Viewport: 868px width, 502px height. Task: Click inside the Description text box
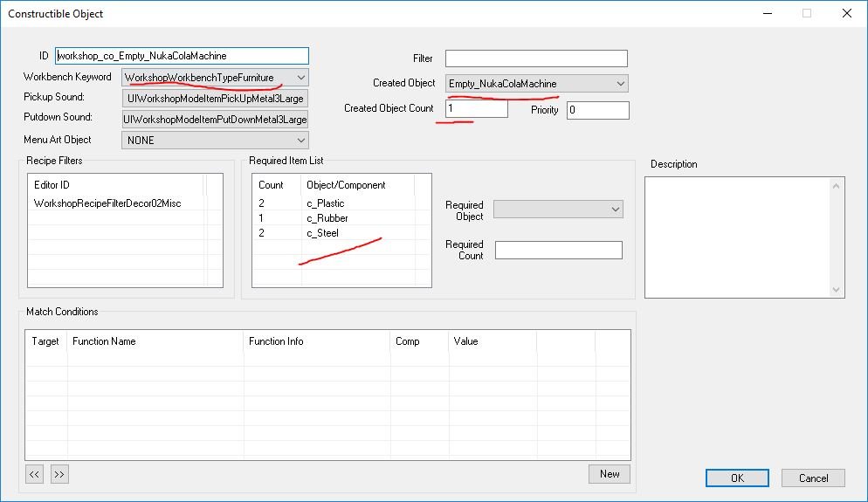pyautogui.click(x=737, y=237)
